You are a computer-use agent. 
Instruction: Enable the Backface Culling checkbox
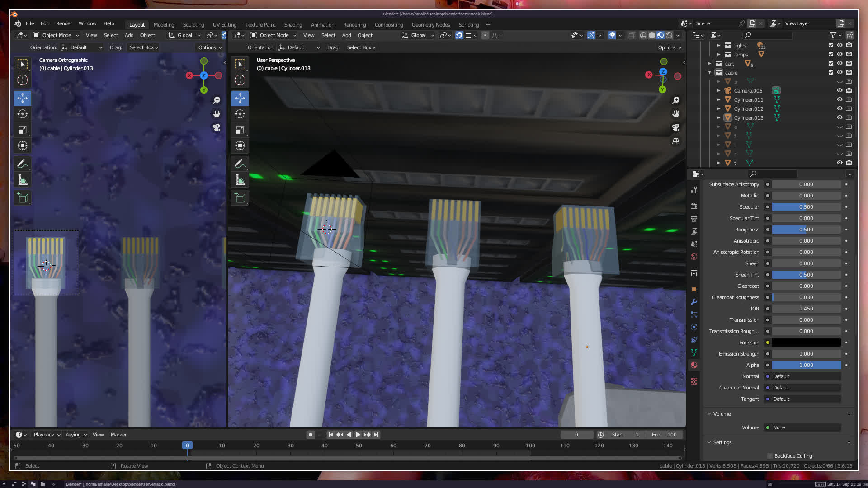pos(770,456)
